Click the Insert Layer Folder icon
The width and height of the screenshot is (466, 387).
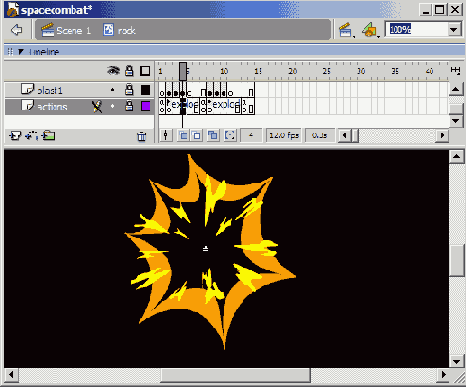[49, 136]
